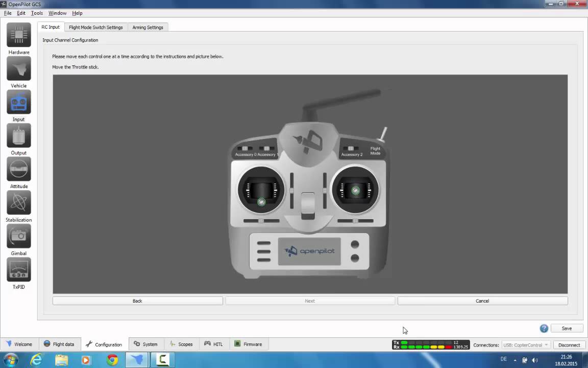588x368 pixels.
Task: Click the Accessory 1 switch on transmitter
Action: pyautogui.click(x=266, y=149)
